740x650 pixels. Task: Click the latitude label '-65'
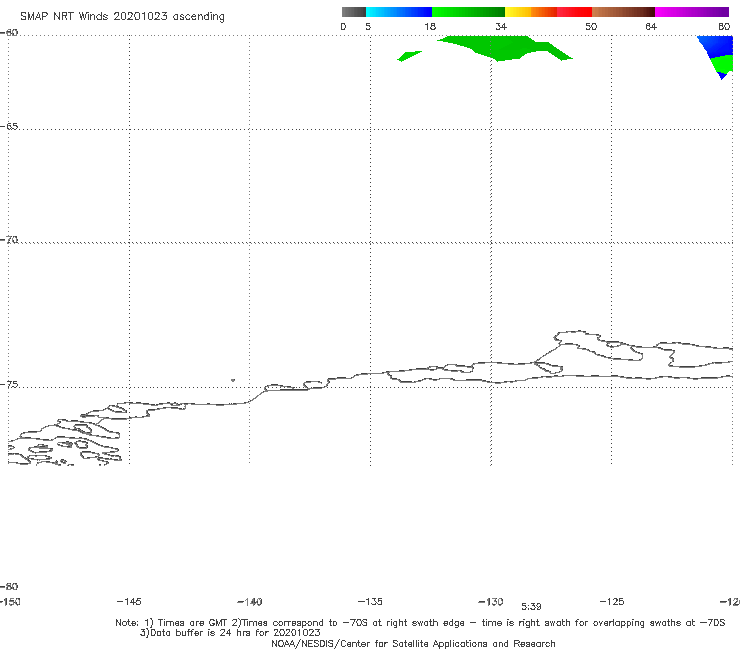click(x=9, y=127)
